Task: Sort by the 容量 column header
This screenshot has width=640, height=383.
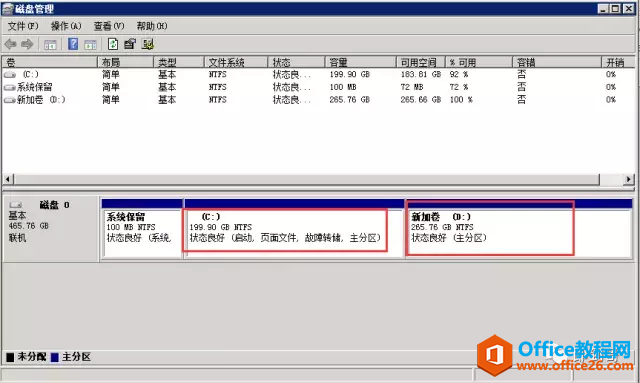Action: click(361, 62)
